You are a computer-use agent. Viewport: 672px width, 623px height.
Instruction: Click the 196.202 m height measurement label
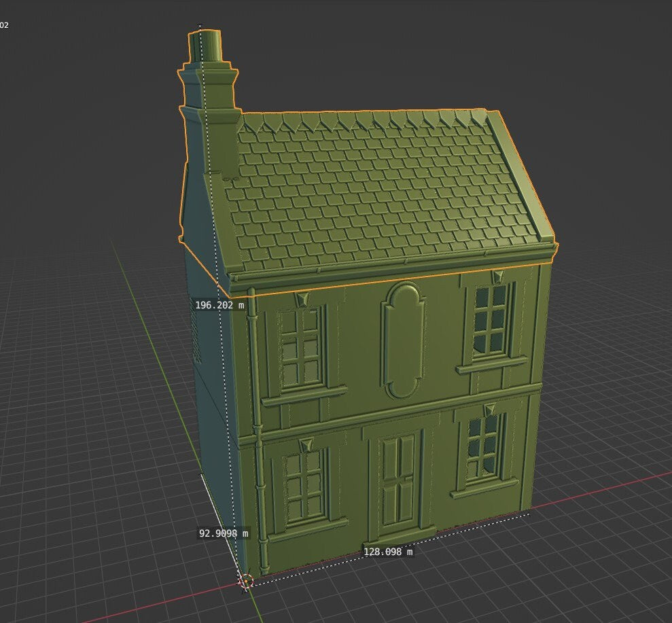[x=219, y=305]
